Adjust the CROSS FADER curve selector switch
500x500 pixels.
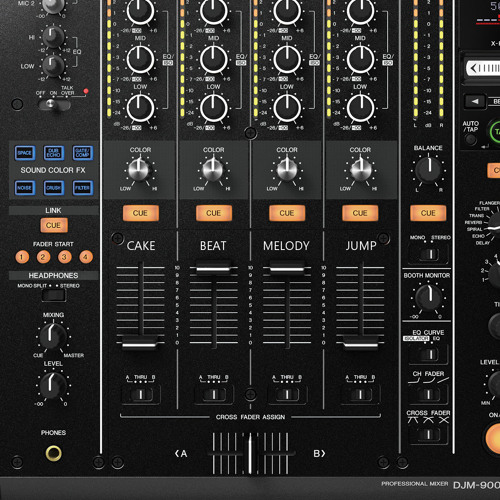click(x=429, y=434)
